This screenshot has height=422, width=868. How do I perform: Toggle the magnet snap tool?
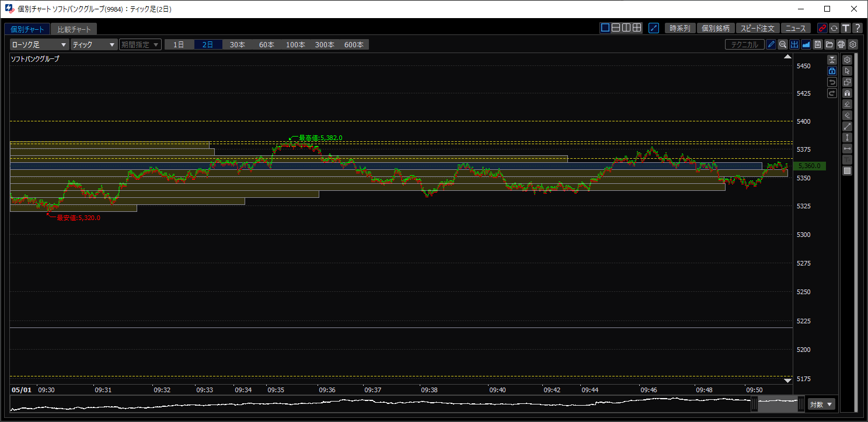(x=848, y=93)
